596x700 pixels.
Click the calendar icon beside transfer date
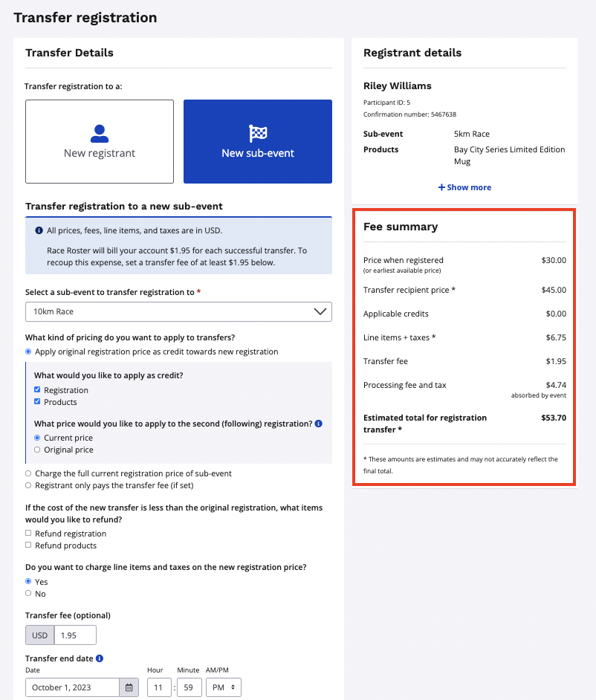(129, 687)
